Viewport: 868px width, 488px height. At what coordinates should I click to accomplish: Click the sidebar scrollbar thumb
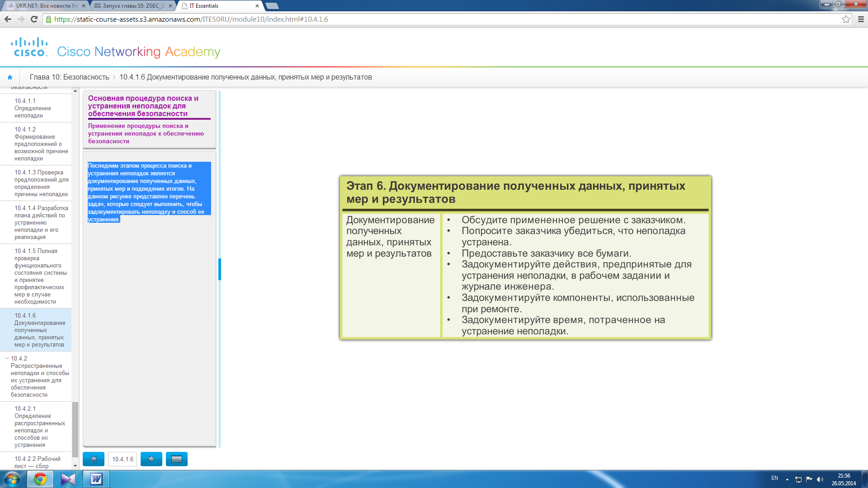[x=75, y=430]
